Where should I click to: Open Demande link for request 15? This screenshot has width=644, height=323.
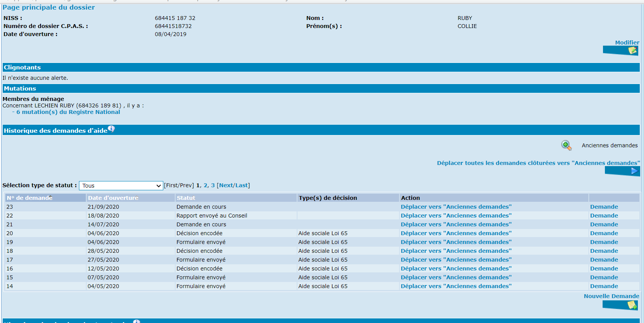pyautogui.click(x=604, y=277)
